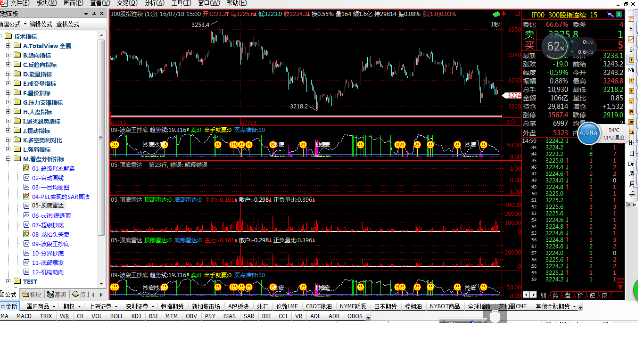The width and height of the screenshot is (644, 362).
Task: Open the management panel's dropdown menu arrow
Action: click(86, 14)
